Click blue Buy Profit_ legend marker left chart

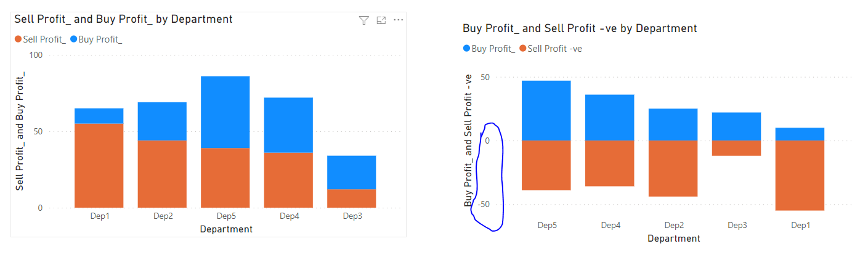(x=74, y=39)
